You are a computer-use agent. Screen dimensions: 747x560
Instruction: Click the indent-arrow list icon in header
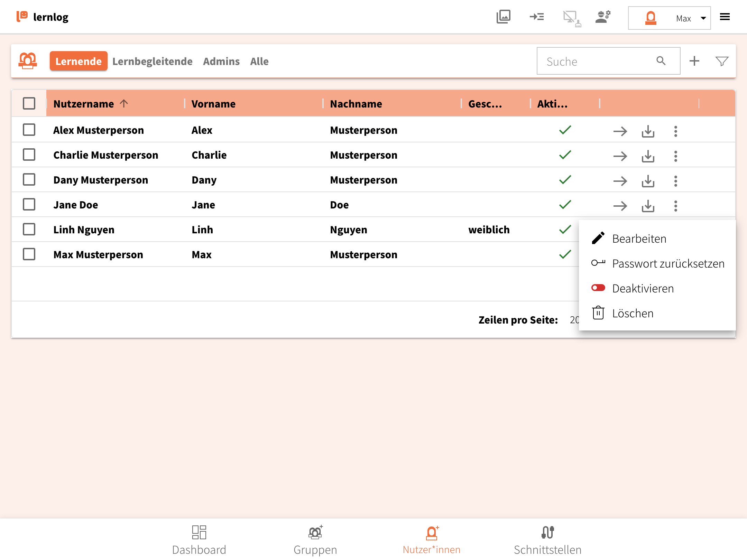pyautogui.click(x=536, y=17)
